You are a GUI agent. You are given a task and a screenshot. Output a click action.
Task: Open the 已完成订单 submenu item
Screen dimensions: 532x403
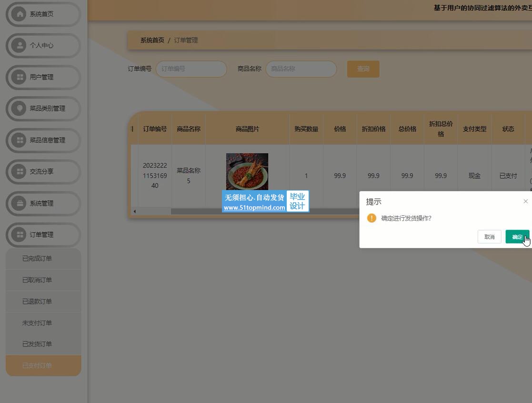37,259
